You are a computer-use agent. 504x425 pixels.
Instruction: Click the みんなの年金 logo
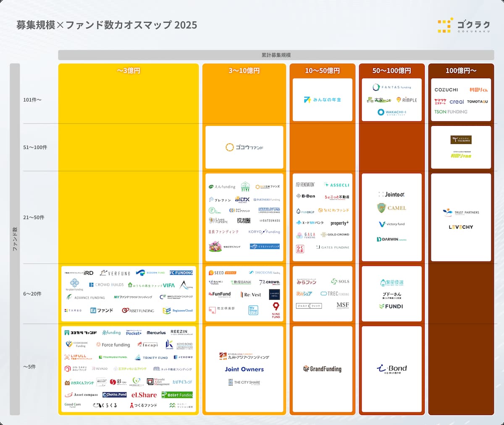point(323,100)
